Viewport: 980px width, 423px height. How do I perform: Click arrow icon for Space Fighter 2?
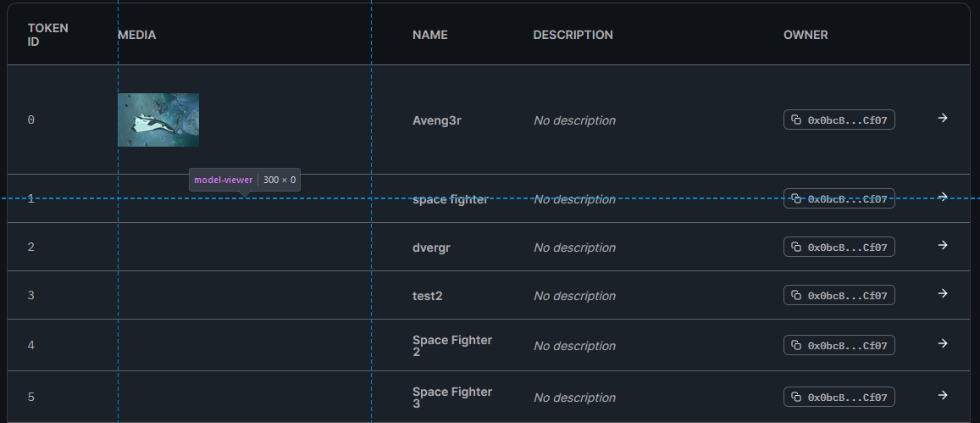pos(943,343)
